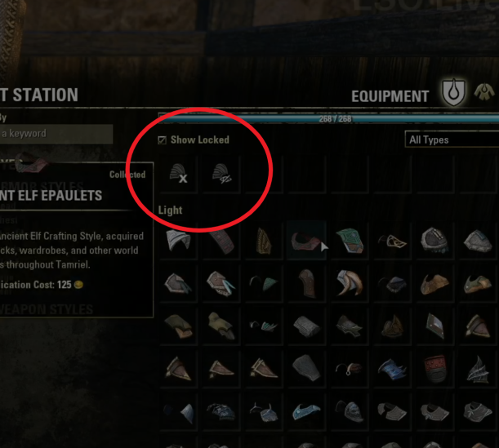
Task: Select the clear shoulder style icon with X
Action: 179,174
